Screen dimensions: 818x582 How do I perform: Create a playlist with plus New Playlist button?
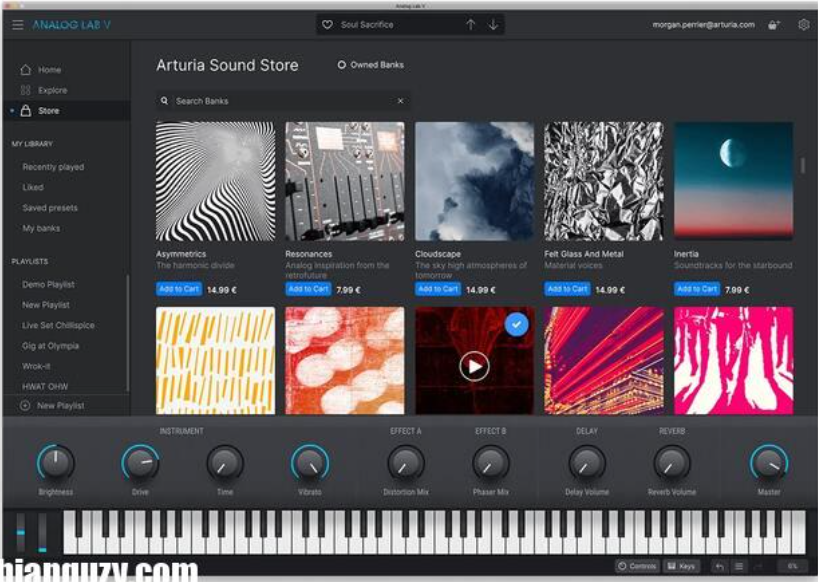pyautogui.click(x=52, y=405)
